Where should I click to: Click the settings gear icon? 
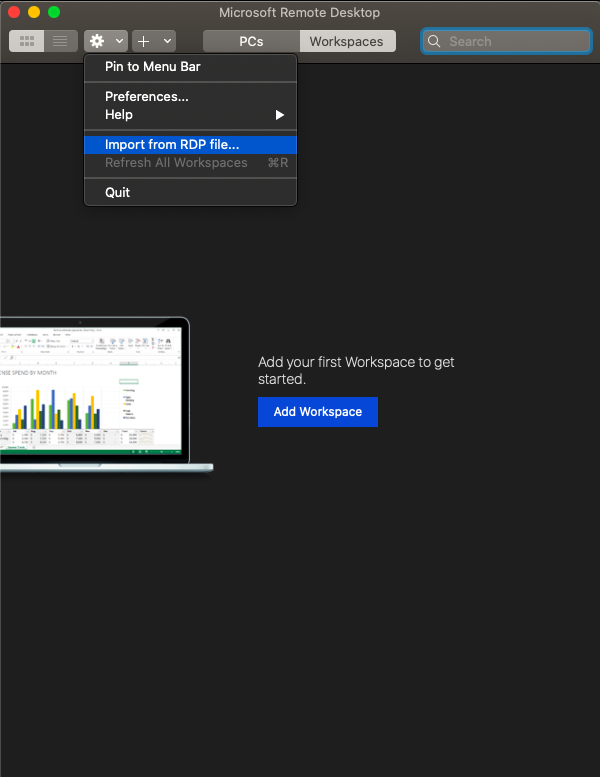coord(97,41)
